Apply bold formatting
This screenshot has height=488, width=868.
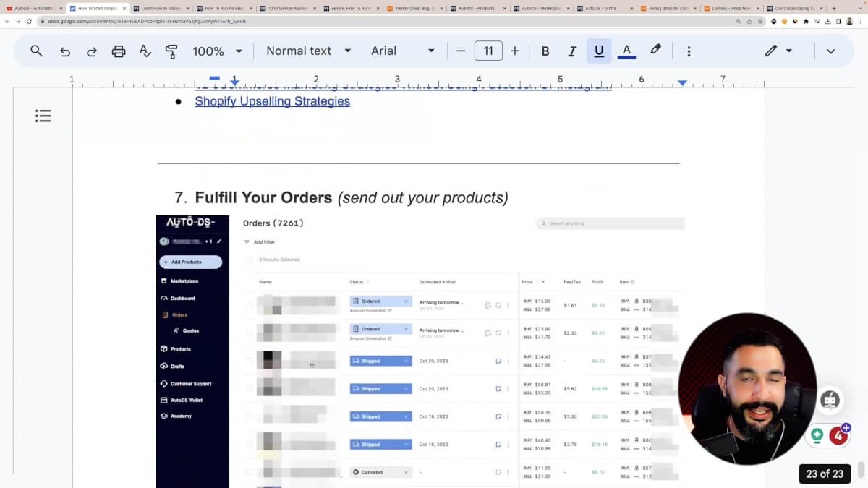[545, 51]
